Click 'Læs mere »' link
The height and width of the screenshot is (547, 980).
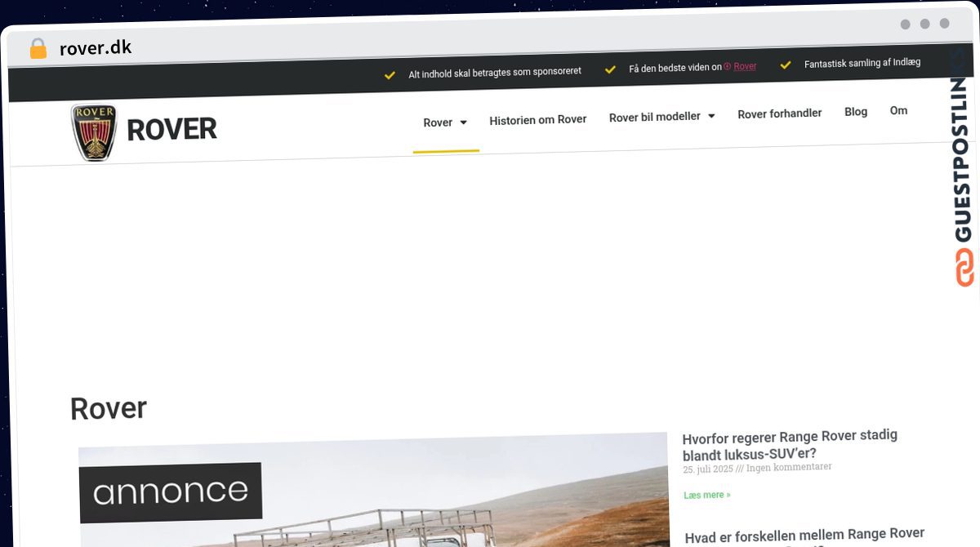pyautogui.click(x=707, y=495)
